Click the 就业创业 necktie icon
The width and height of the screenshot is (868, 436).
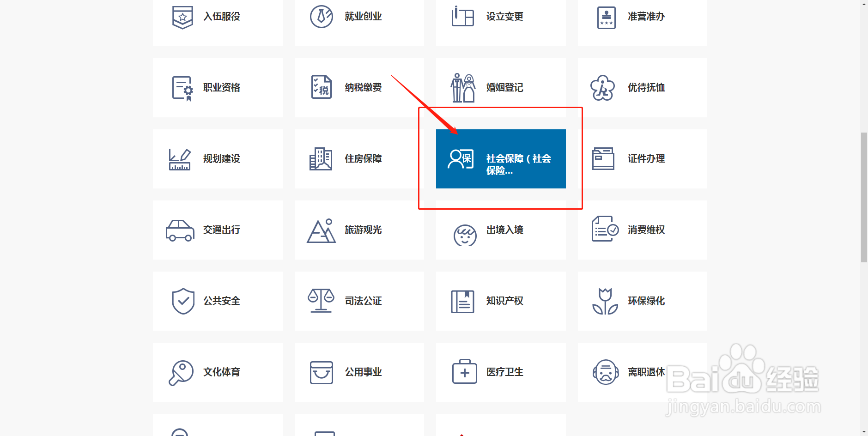[322, 16]
